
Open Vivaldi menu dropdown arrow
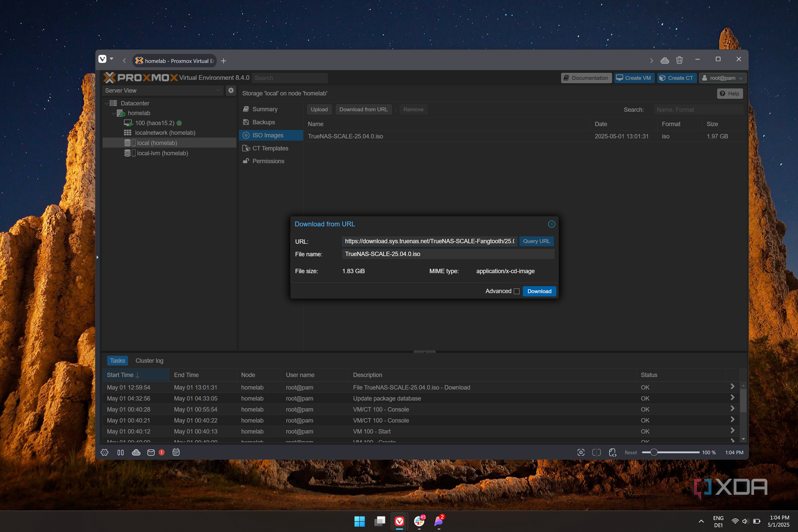pyautogui.click(x=112, y=59)
